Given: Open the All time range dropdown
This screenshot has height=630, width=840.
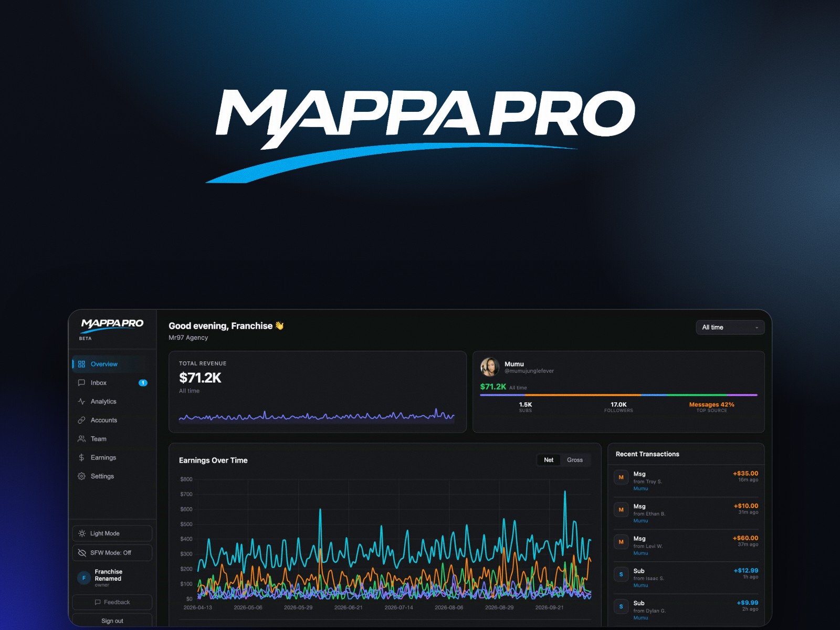Looking at the screenshot, I should [730, 327].
